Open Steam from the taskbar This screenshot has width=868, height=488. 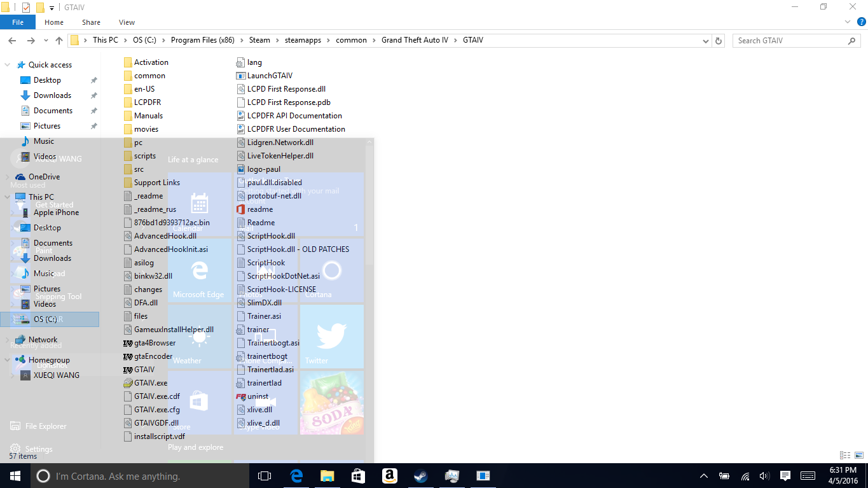tap(421, 476)
